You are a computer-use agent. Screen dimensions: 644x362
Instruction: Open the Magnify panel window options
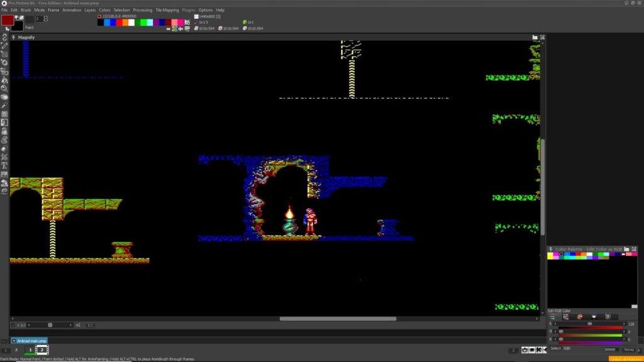click(x=535, y=37)
